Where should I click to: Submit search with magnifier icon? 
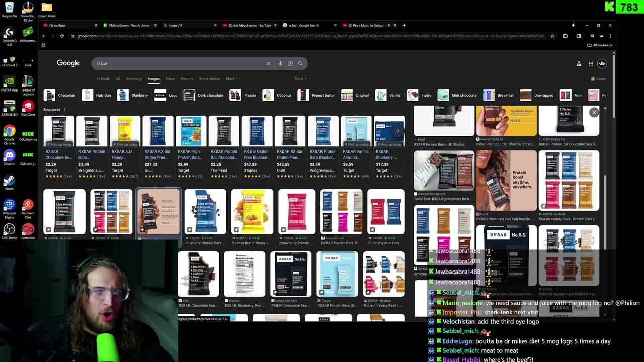[300, 63]
